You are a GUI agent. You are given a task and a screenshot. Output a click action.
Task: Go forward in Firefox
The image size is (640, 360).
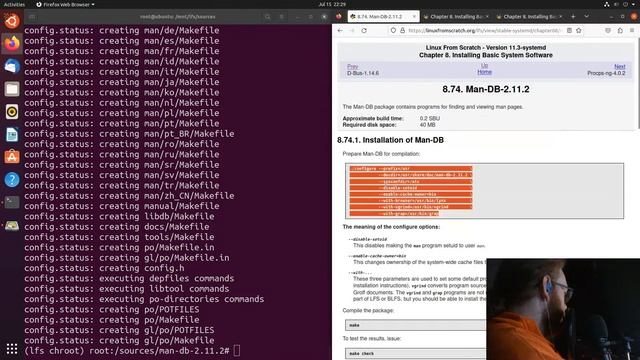[x=352, y=31]
